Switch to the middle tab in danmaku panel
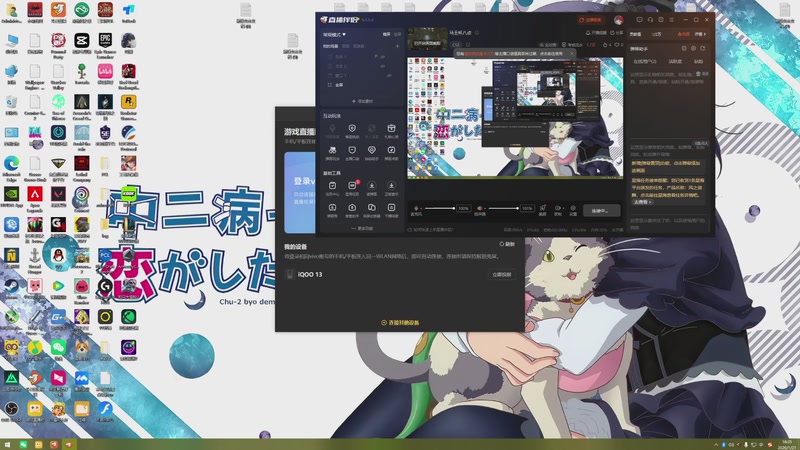Screen dimensions: 800x450 pyautogui.click(x=675, y=61)
